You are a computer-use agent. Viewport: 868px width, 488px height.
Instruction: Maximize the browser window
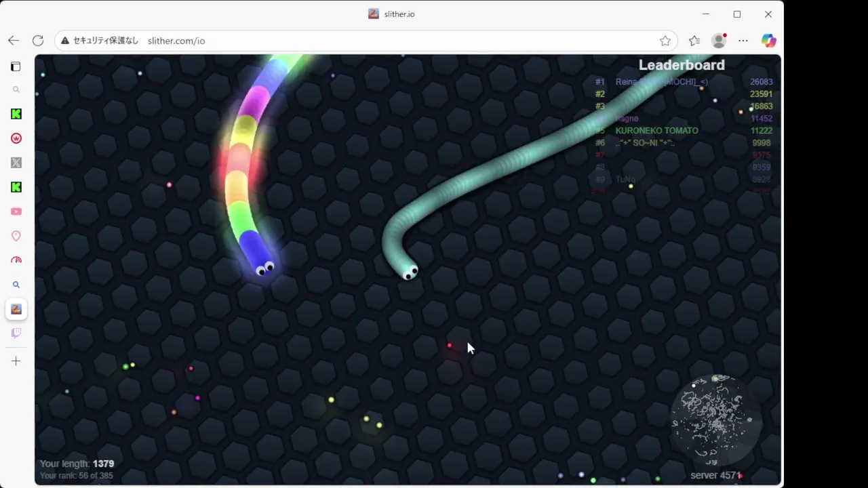point(737,14)
